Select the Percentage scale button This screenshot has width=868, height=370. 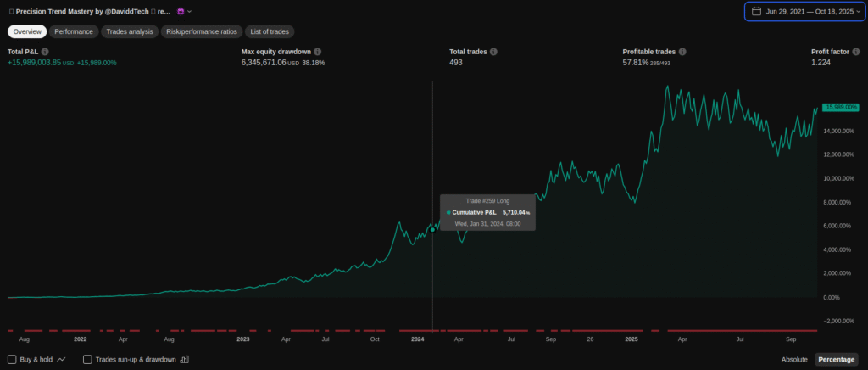click(x=836, y=360)
